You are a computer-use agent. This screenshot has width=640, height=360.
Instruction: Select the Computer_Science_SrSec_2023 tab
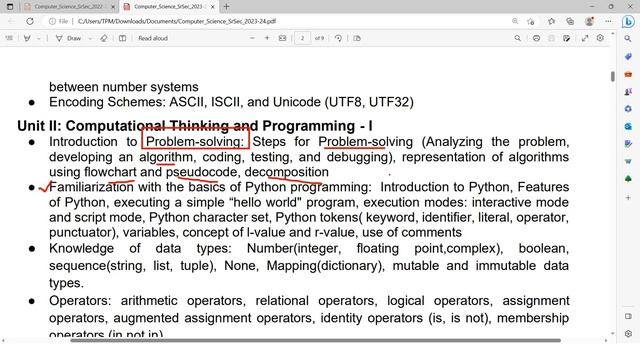coord(167,7)
